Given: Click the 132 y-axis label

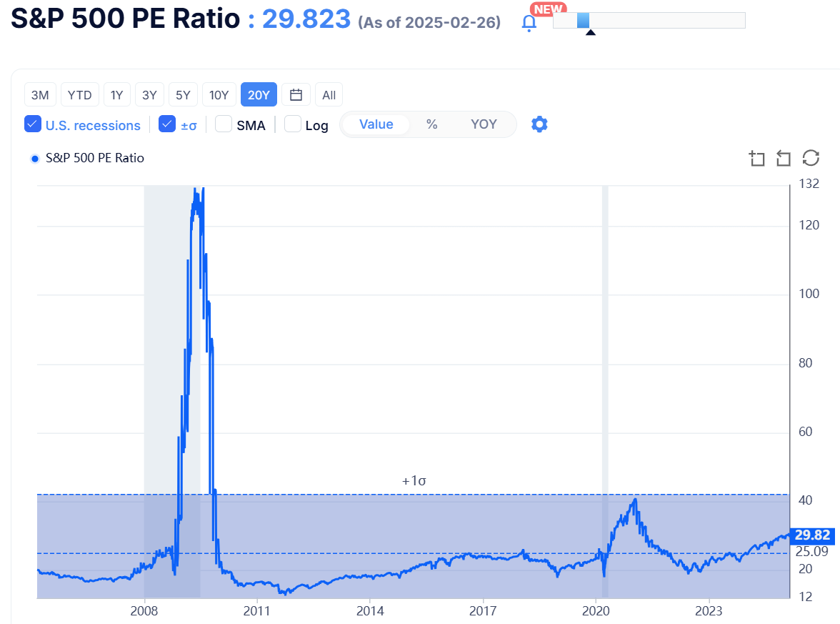Looking at the screenshot, I should 809,184.
